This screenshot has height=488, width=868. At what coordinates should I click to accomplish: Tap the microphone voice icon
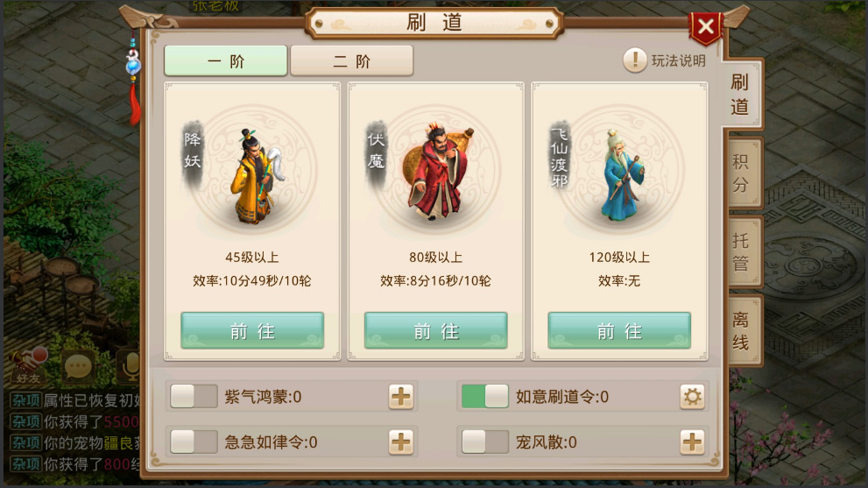(x=131, y=367)
